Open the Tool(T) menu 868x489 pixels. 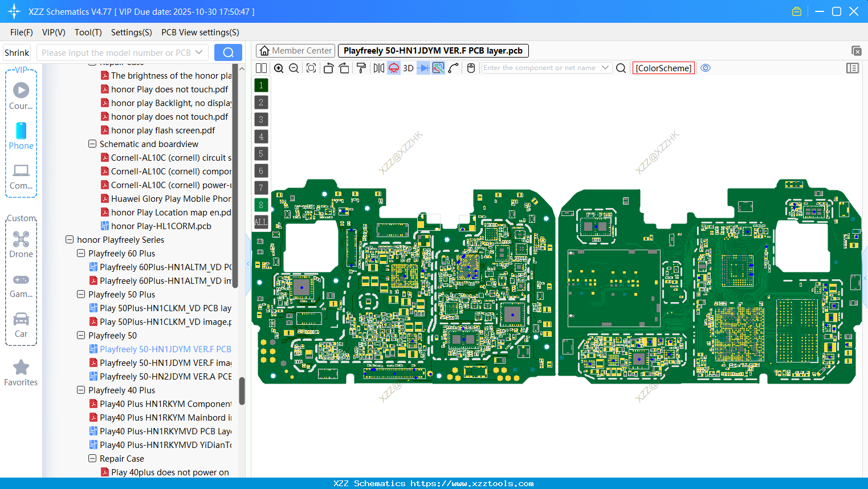88,32
